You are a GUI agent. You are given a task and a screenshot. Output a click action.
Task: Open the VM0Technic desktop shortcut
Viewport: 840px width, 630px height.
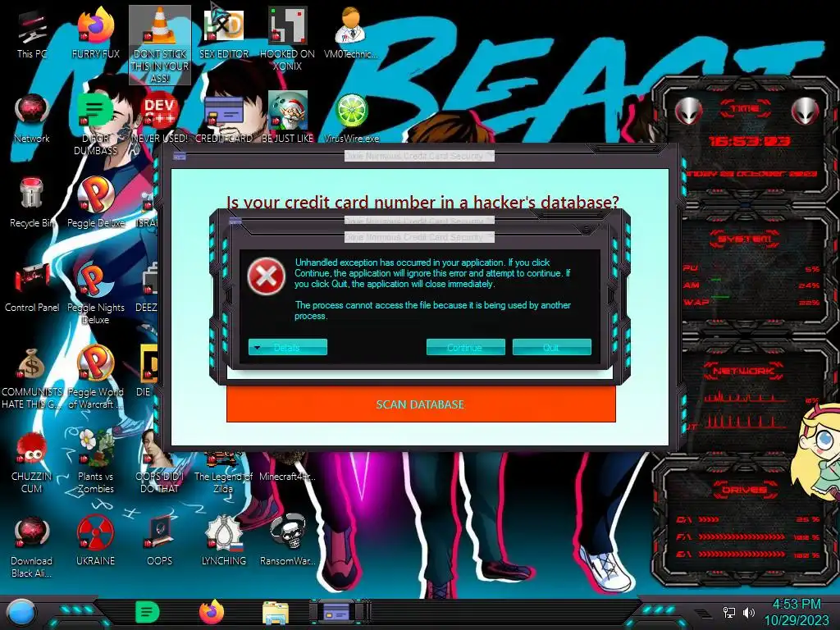point(350,34)
